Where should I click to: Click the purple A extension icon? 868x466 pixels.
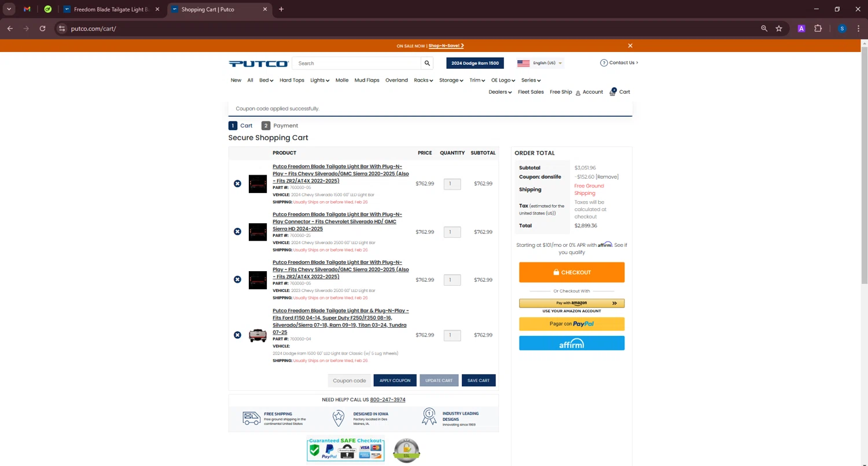pos(801,28)
